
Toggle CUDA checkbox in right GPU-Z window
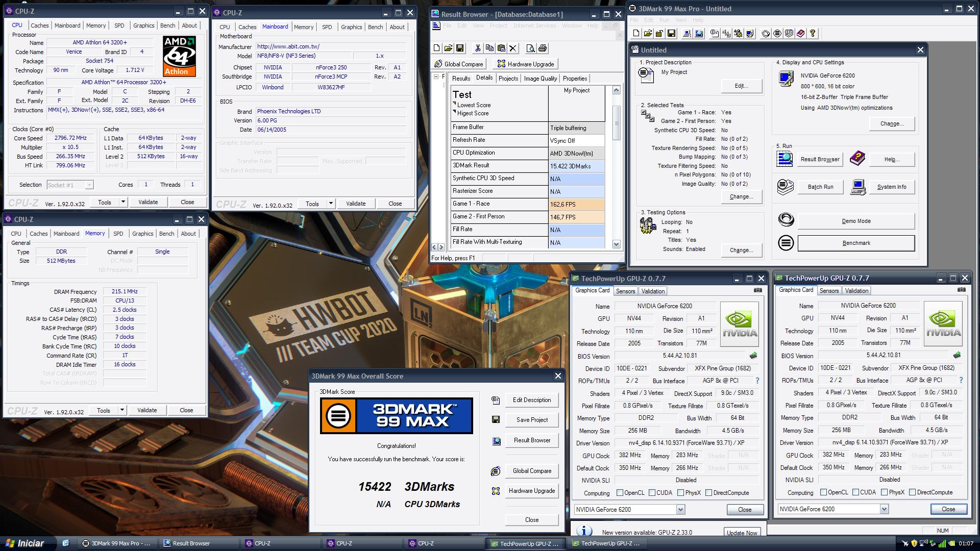coord(855,492)
